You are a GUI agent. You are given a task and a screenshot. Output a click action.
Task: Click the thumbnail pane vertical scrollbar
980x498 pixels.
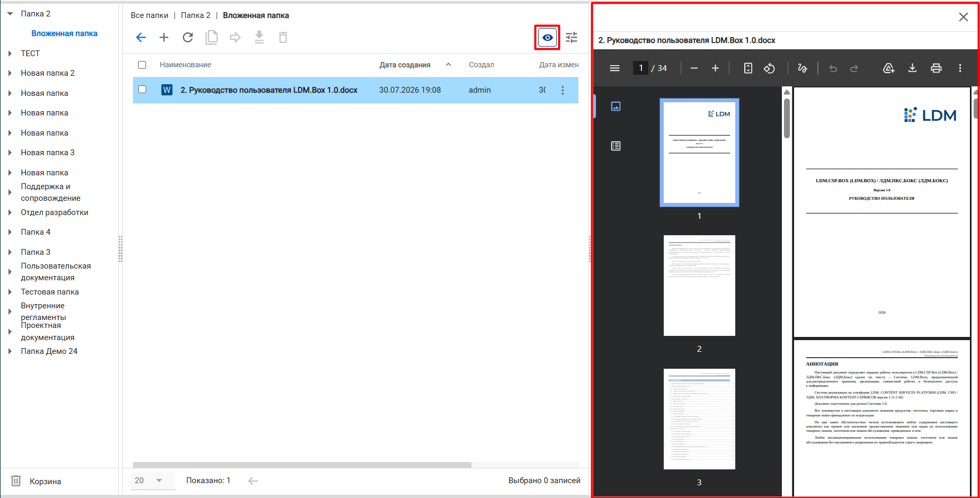coord(787,118)
